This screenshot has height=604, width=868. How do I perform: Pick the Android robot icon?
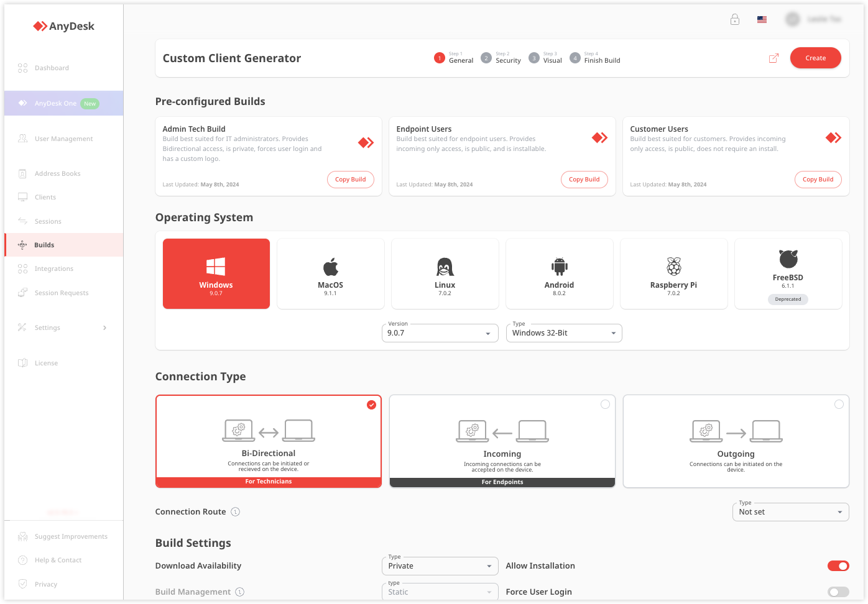coord(559,267)
